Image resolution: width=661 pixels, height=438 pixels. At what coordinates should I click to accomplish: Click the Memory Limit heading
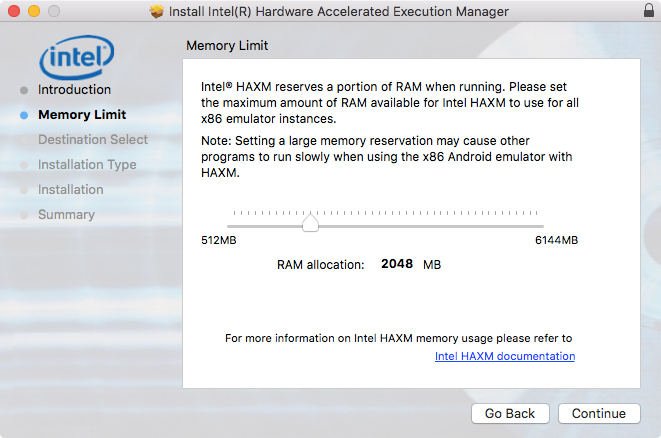[227, 46]
